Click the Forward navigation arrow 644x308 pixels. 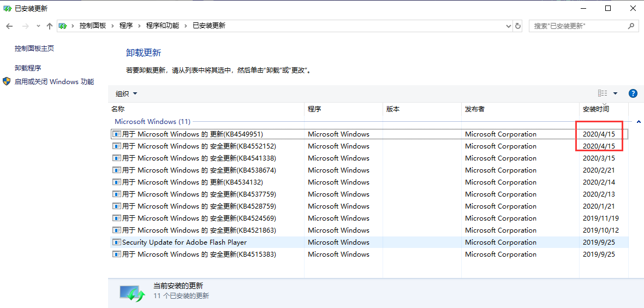26,26
